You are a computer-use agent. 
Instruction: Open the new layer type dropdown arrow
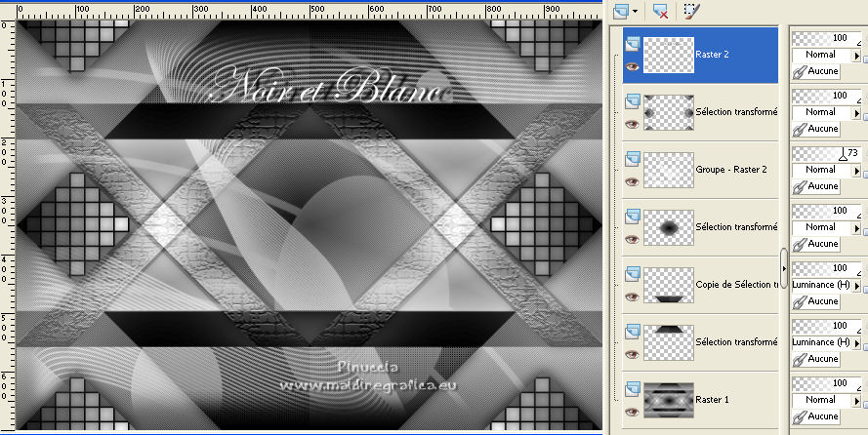point(635,11)
